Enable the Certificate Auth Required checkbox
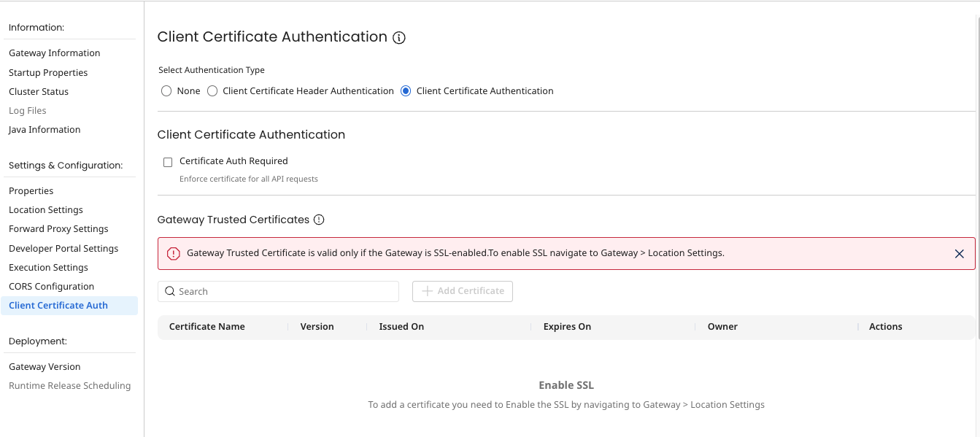This screenshot has height=437, width=980. tap(168, 161)
